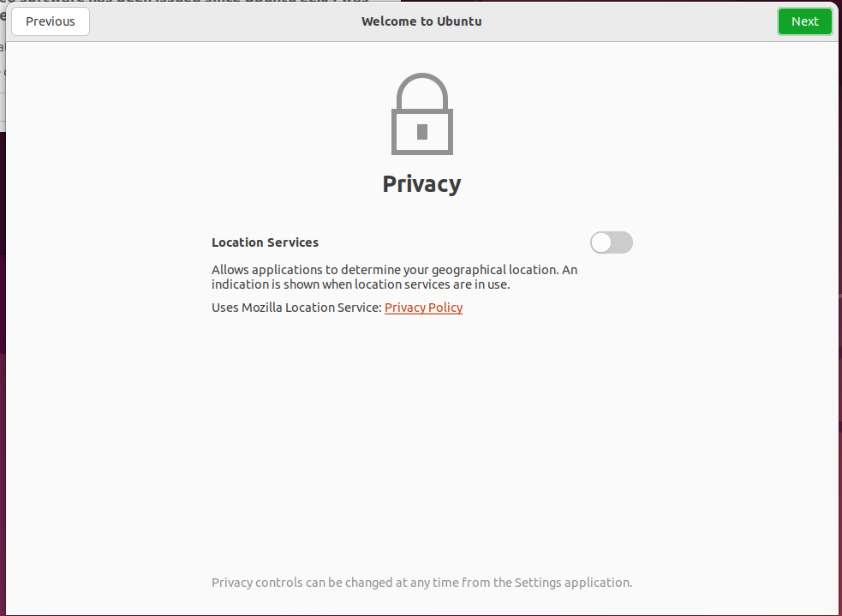Click the Next button
Viewport: 842px width, 616px height.
click(804, 21)
